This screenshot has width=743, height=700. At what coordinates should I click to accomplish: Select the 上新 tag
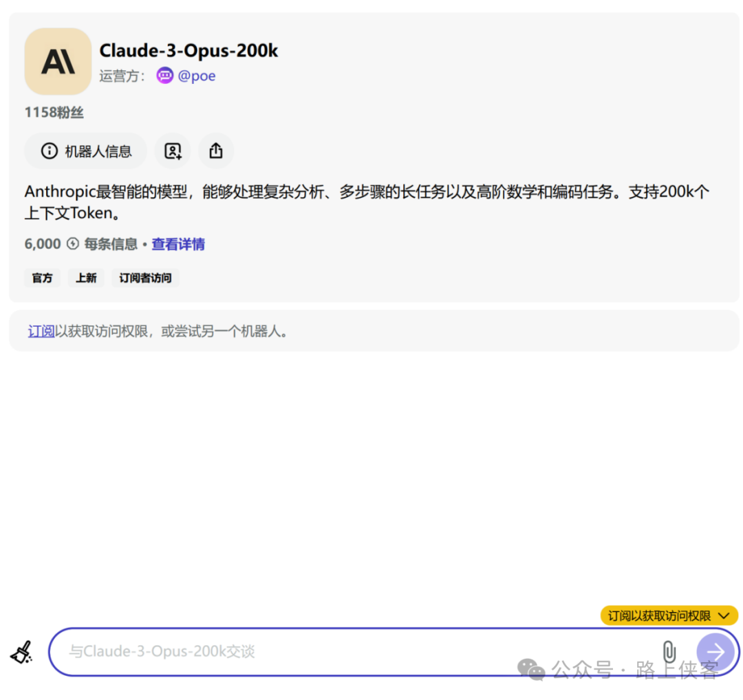[x=86, y=278]
